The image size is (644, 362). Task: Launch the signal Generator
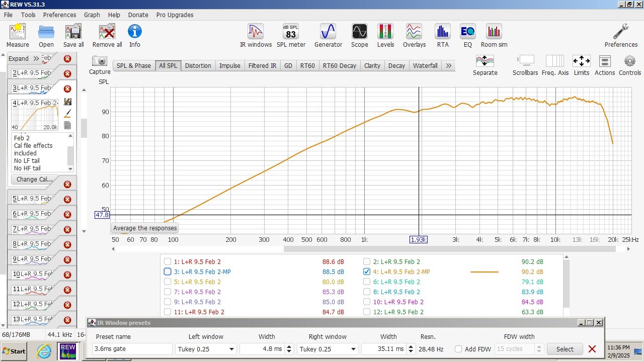tap(328, 32)
